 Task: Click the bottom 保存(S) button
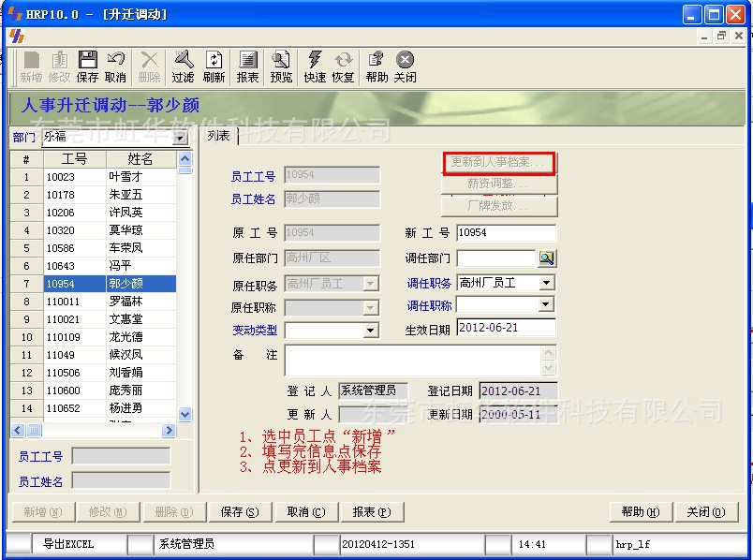pos(239,512)
